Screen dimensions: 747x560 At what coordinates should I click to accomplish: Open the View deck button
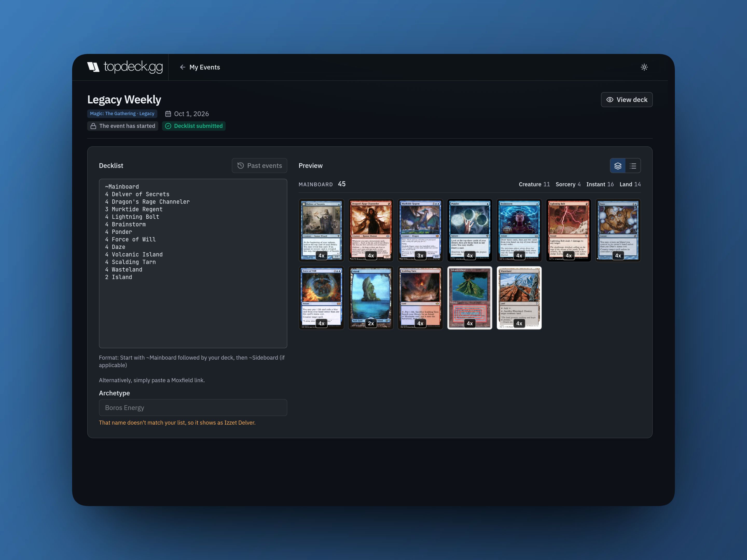tap(626, 100)
